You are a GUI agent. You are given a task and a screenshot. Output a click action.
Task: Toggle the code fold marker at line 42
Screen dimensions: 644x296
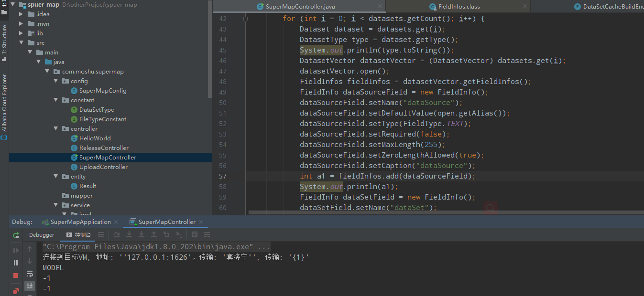point(245,19)
